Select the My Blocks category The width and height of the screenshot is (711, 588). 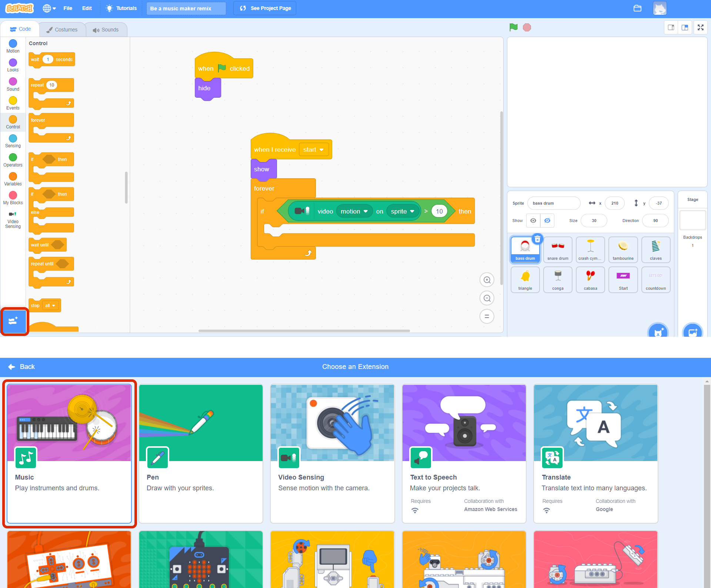point(13,198)
